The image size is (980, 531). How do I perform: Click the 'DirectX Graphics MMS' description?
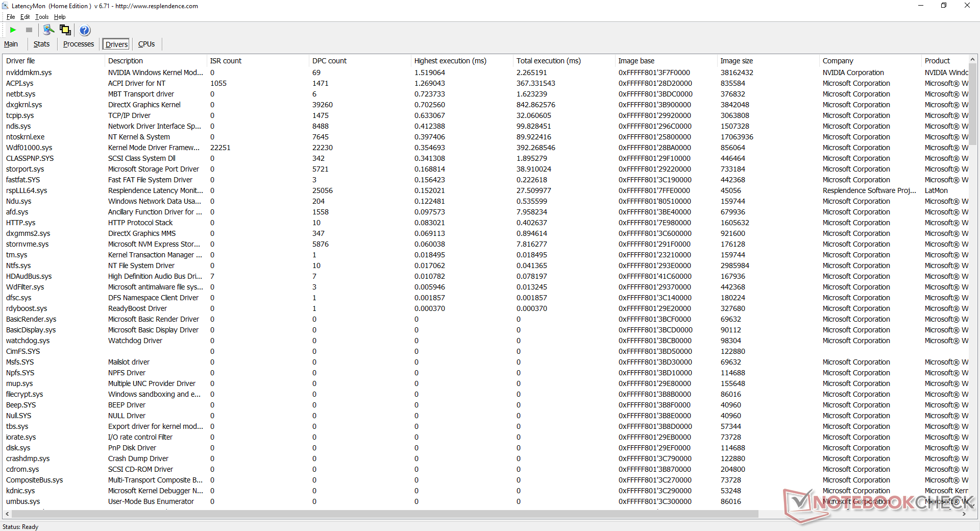[142, 233]
